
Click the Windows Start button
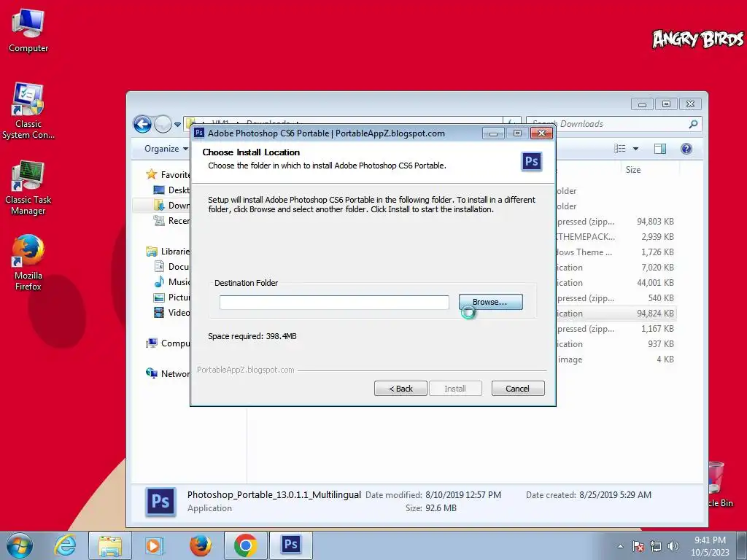[20, 545]
